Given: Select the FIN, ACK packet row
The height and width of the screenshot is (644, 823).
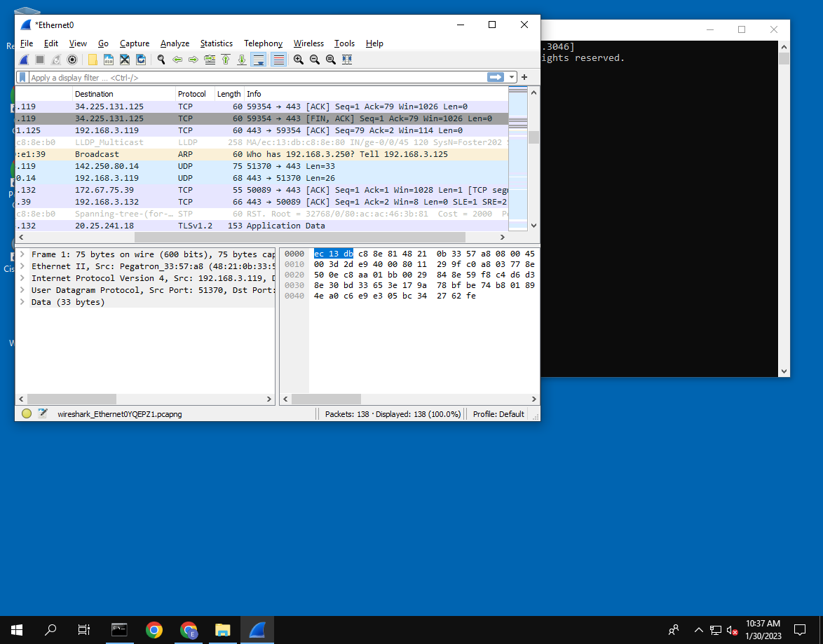Looking at the screenshot, I should (262, 118).
